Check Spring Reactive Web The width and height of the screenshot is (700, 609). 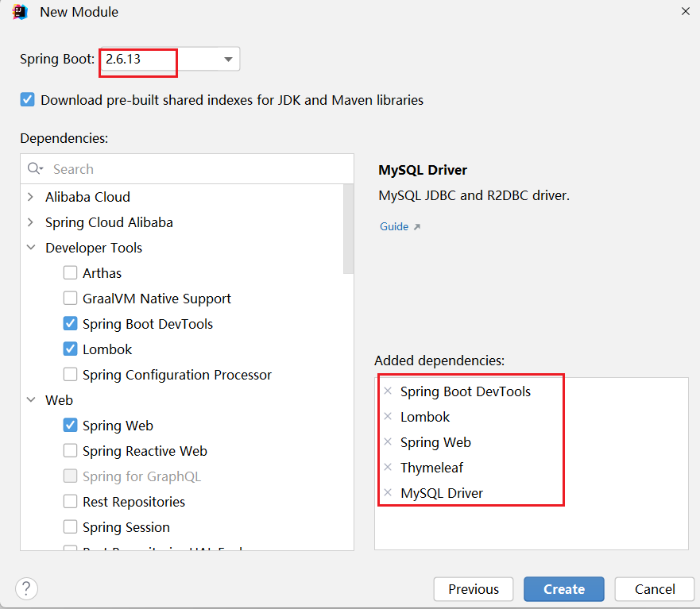[x=70, y=451]
